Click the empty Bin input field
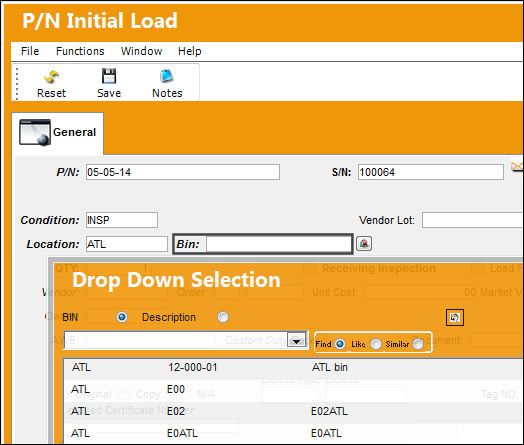This screenshot has width=524, height=445. point(279,244)
